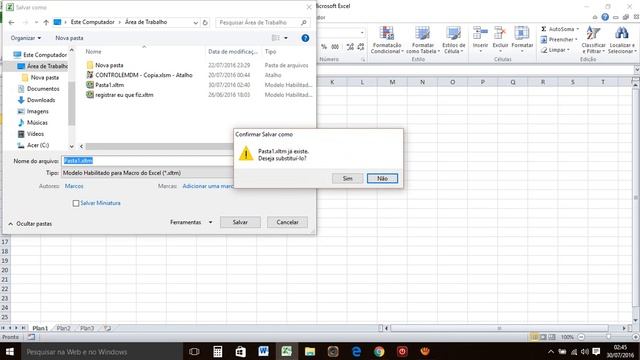
Task: Select Documentos in the navigation tree
Action: [x=39, y=89]
